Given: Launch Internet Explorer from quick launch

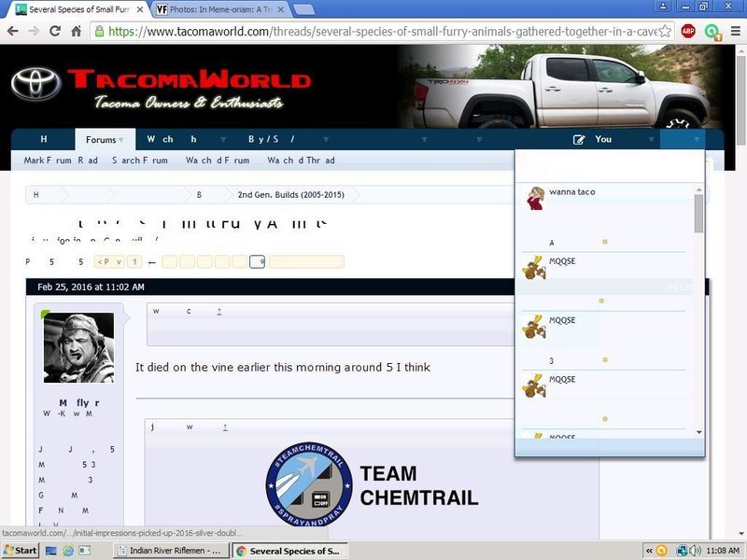Looking at the screenshot, I should 68,551.
